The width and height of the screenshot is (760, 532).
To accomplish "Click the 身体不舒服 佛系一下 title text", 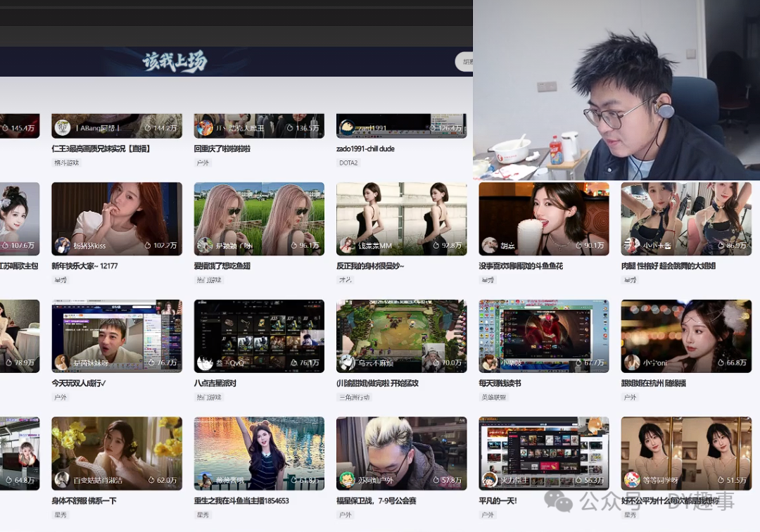I will (84, 500).
